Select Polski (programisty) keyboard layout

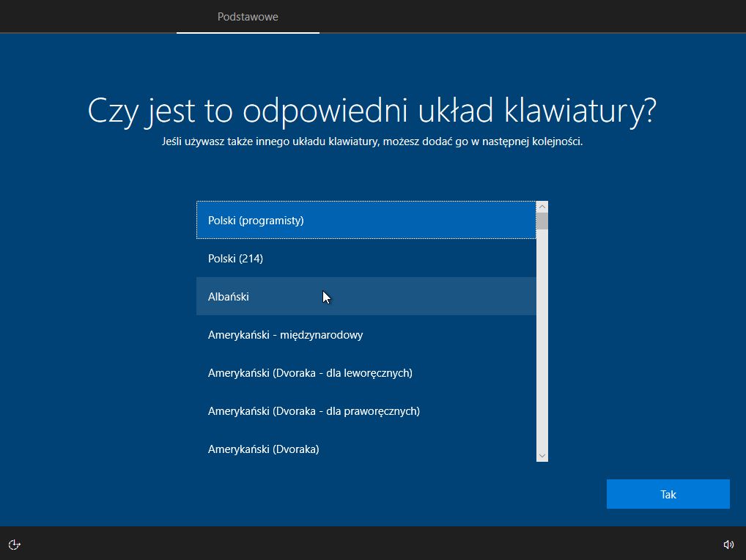click(x=366, y=221)
